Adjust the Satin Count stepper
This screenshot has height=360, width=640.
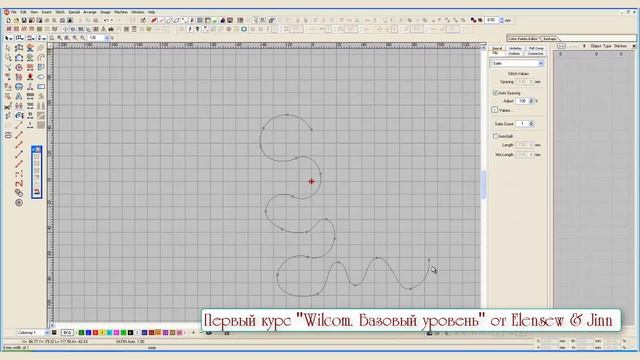click(x=531, y=124)
